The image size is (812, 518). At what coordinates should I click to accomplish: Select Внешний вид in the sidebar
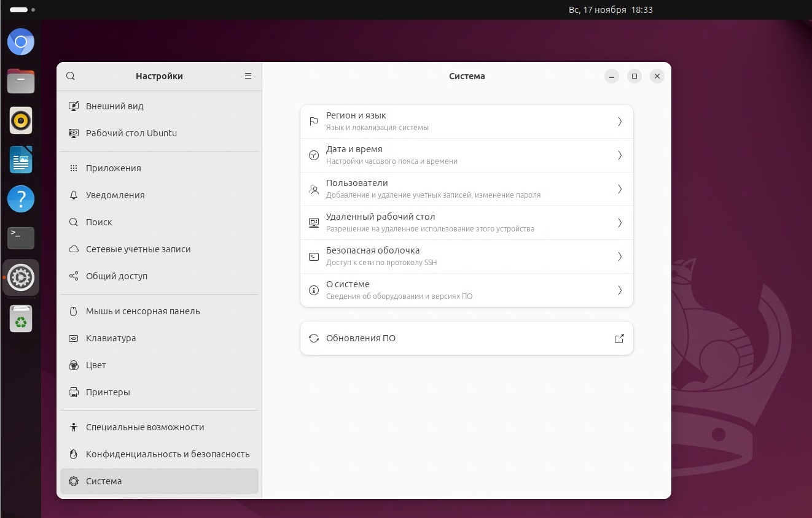(114, 106)
